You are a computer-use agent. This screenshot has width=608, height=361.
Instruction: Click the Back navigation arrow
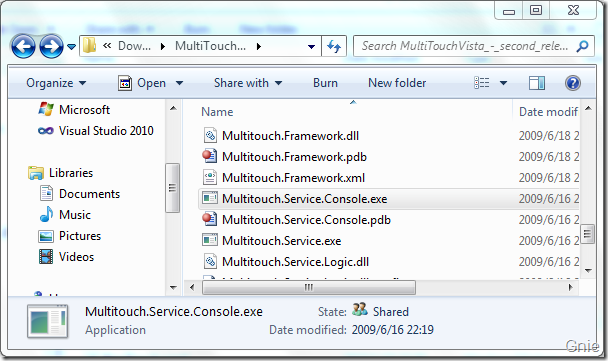[23, 47]
